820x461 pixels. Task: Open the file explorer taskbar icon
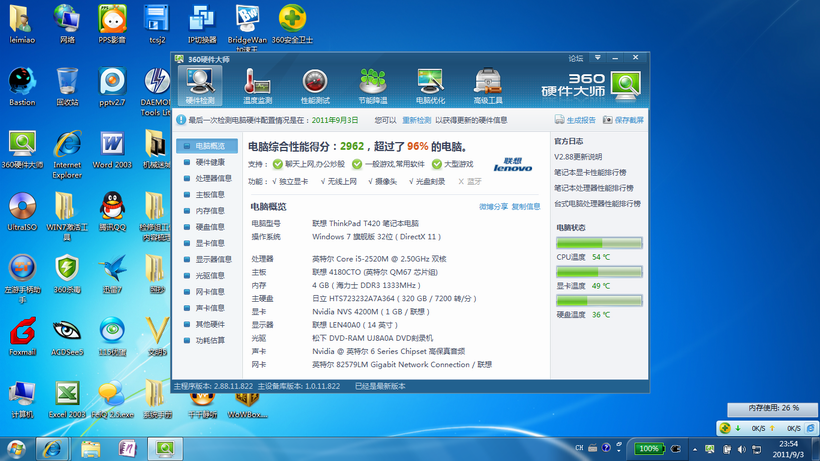point(90,449)
